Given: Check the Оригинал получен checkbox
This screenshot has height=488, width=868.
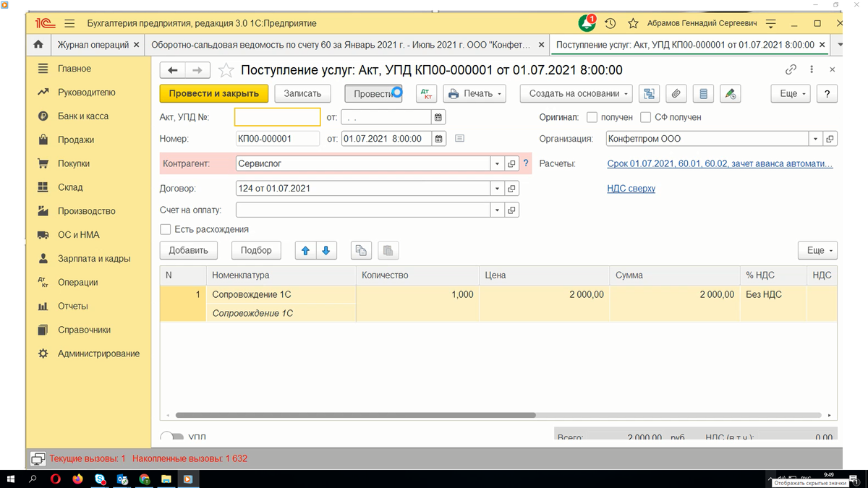Looking at the screenshot, I should click(x=592, y=117).
